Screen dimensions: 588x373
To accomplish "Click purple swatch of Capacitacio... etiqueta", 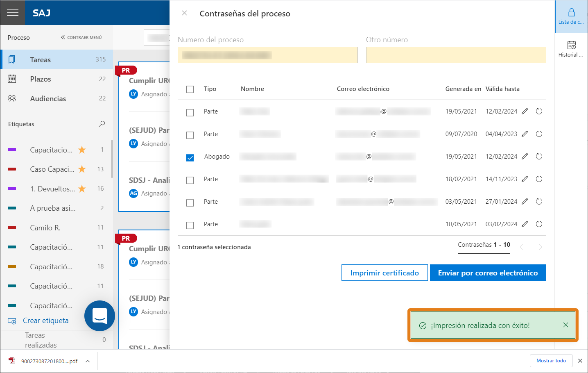I will (12, 150).
